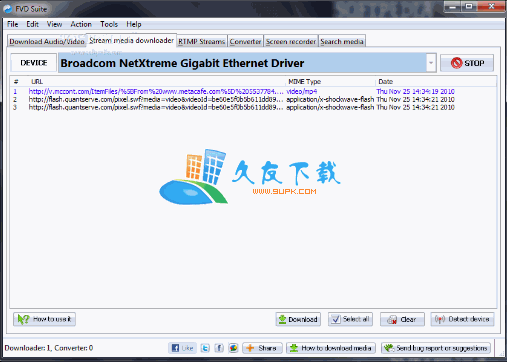The image size is (507, 362).
Task: Open the Twitter share icon
Action: pos(205,348)
